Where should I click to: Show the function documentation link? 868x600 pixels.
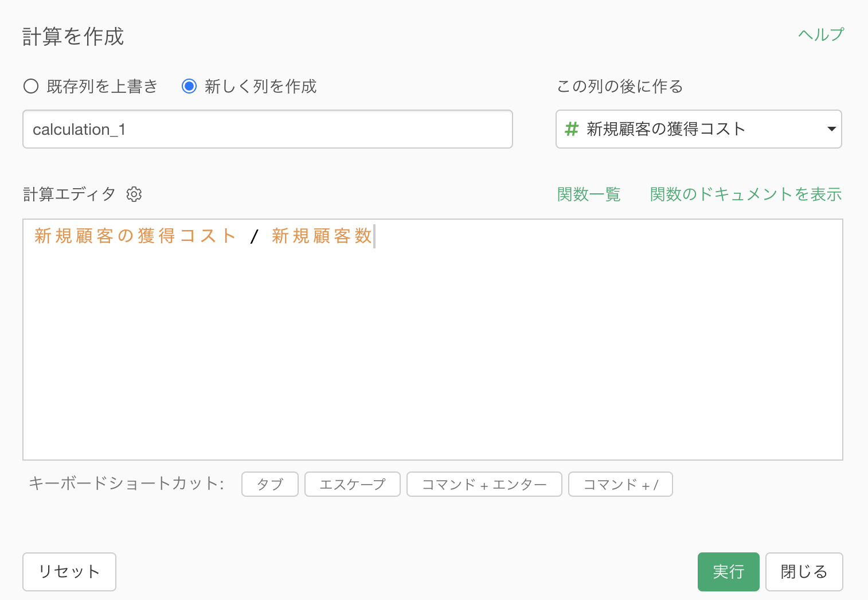[745, 194]
